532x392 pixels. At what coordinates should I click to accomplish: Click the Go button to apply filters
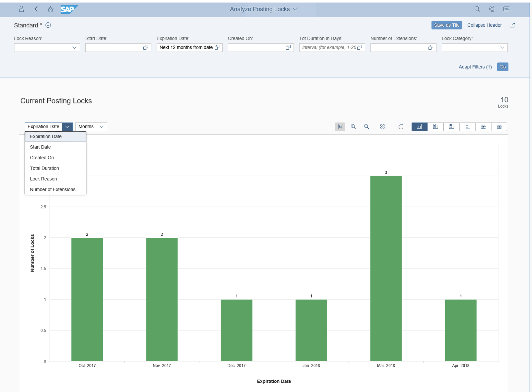coord(503,67)
